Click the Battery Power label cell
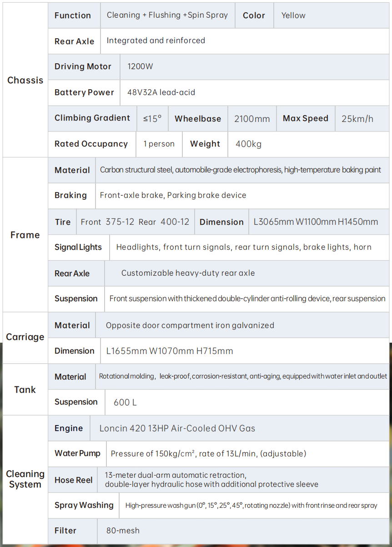 tap(84, 92)
